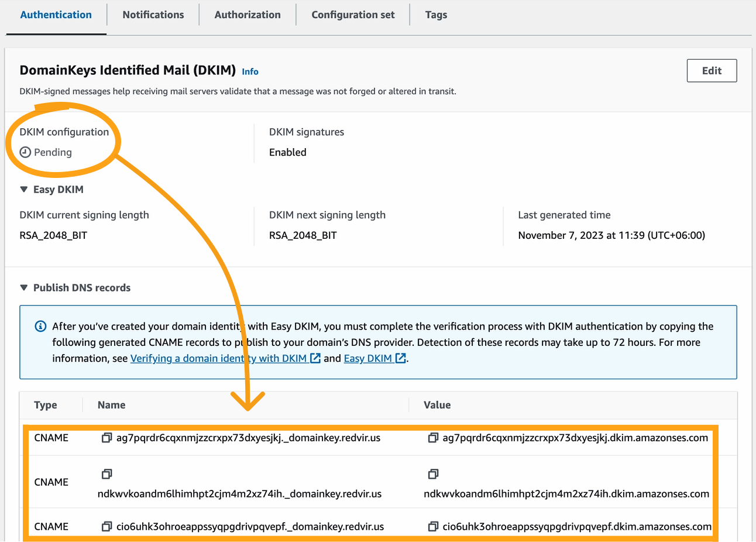The width and height of the screenshot is (756, 542).
Task: Copy the first CNAME value ag7pqrdr amazonses
Action: pos(433,438)
